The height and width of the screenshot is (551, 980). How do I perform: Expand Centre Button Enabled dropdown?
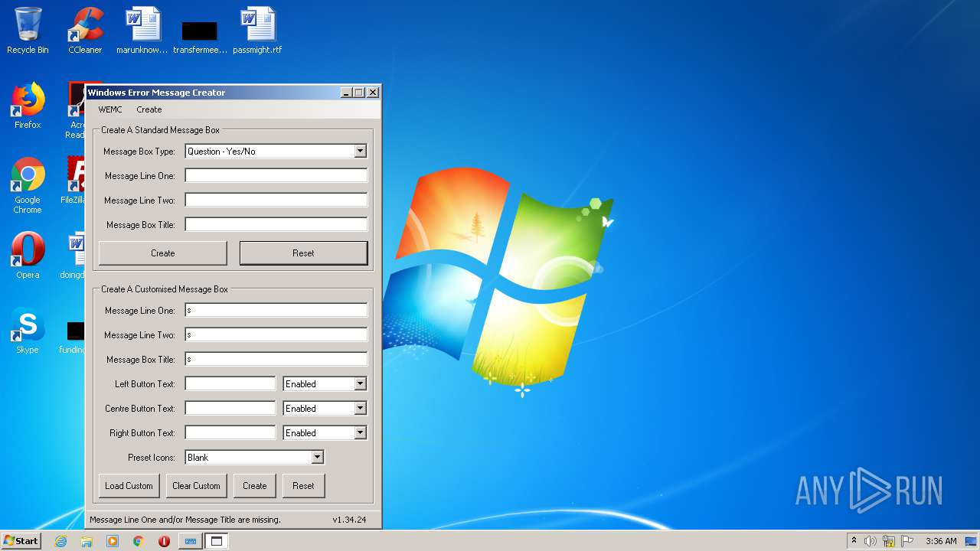pyautogui.click(x=360, y=409)
